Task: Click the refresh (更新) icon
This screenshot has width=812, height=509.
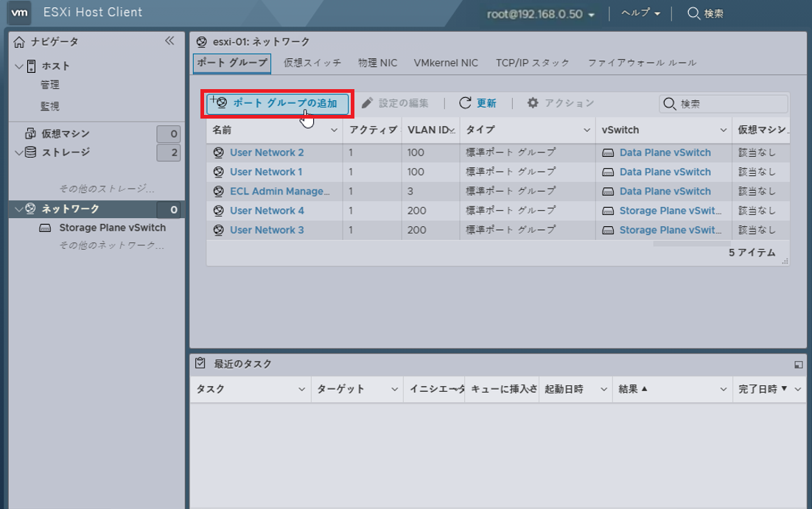Action: tap(465, 103)
